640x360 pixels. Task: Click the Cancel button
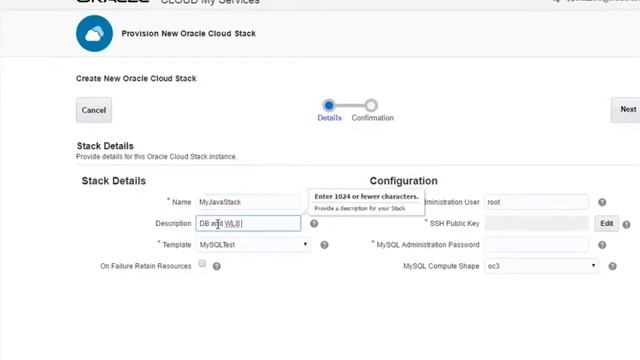[x=94, y=110]
